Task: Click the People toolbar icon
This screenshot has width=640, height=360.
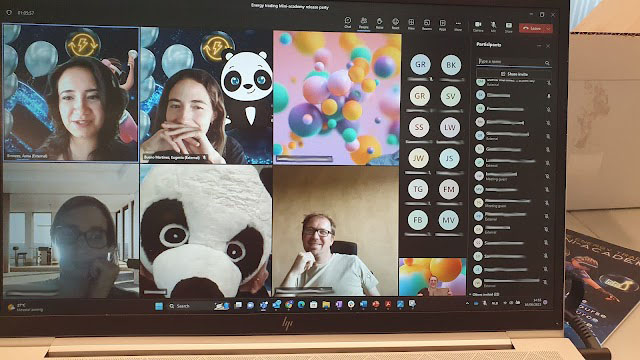Action: (363, 23)
